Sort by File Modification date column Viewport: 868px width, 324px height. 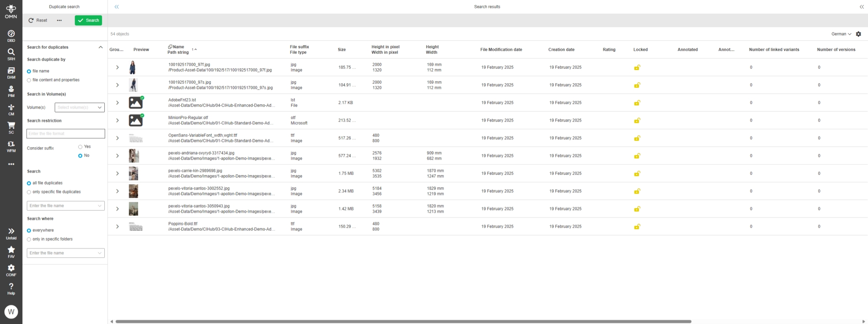point(501,50)
